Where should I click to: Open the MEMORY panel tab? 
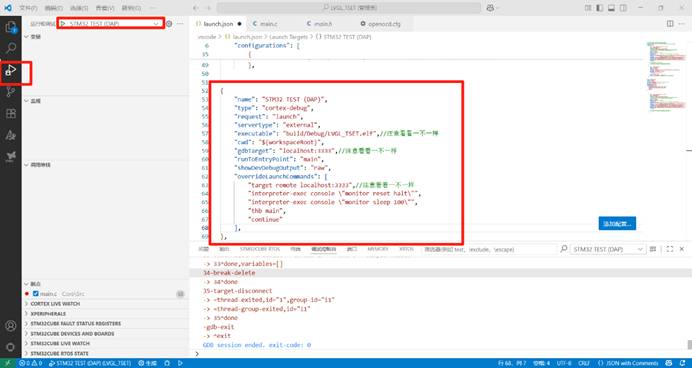(x=378, y=249)
